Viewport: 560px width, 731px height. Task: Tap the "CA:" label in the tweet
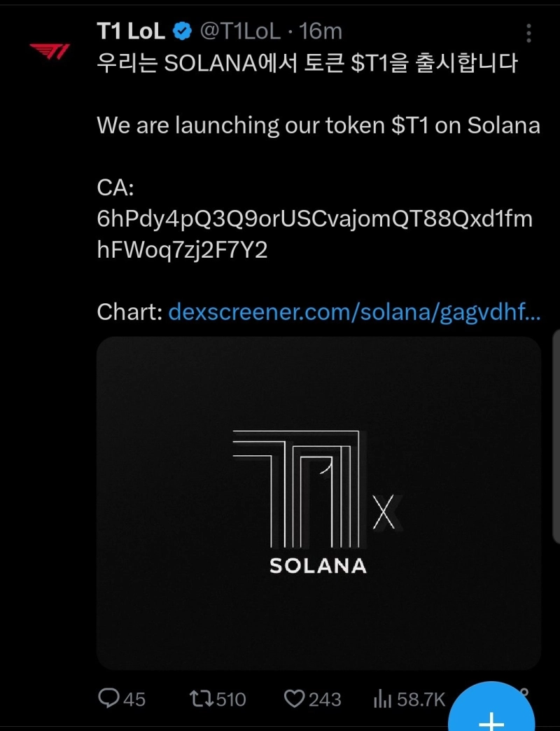pos(115,188)
